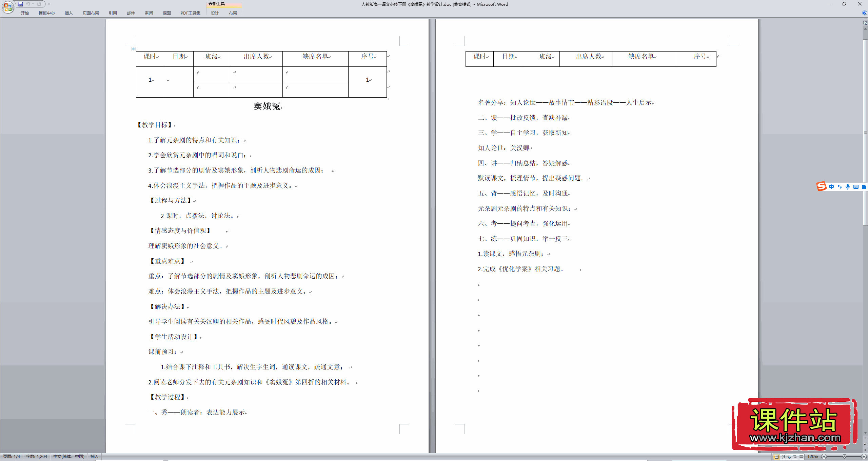Switch to Print Layout view
The image size is (868, 461).
click(776, 457)
